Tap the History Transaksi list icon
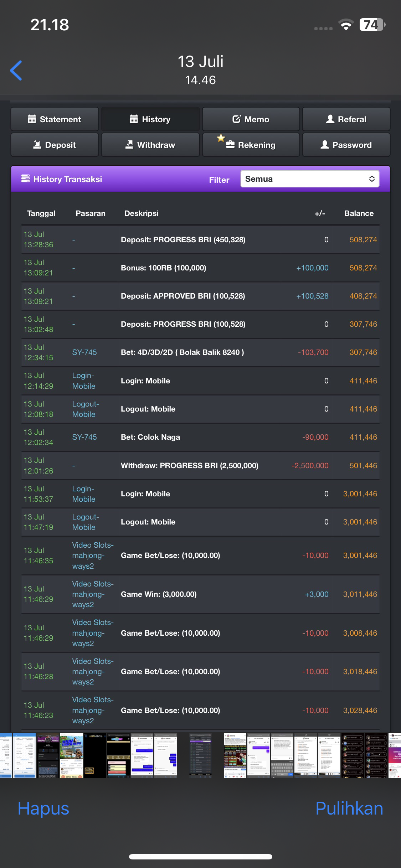Viewport: 401px width, 868px height. click(x=25, y=179)
